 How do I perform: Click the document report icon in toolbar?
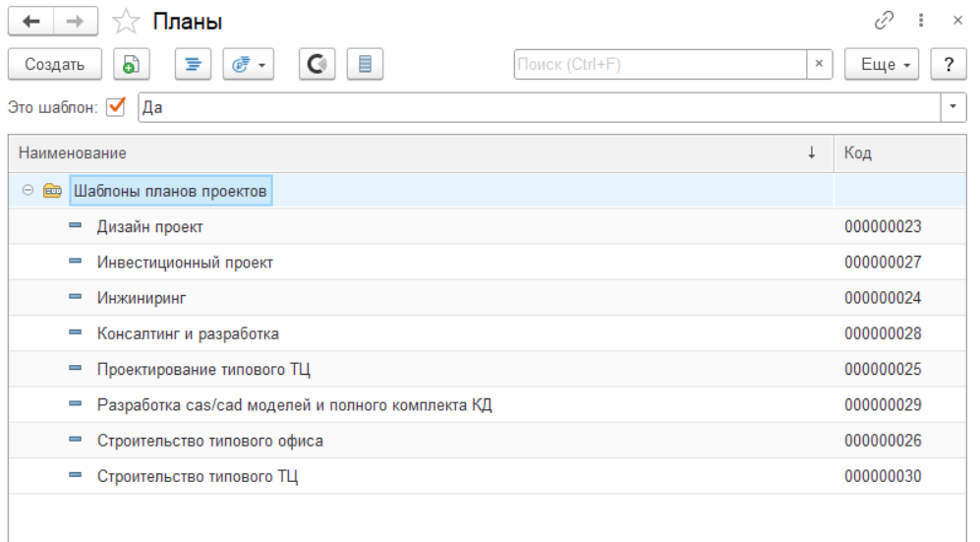click(366, 65)
